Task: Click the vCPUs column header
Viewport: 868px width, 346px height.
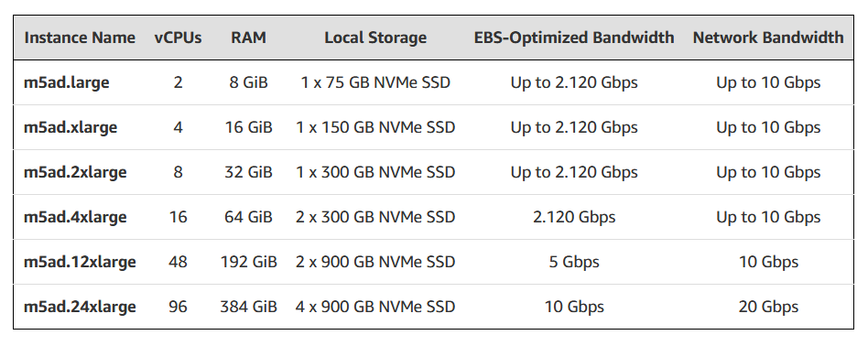Action: 178,38
